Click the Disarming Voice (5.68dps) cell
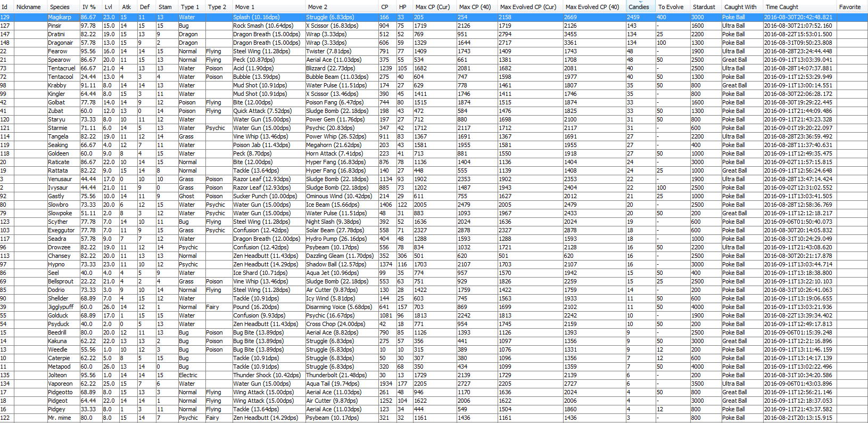Screen dimensions: 868x423 (341, 307)
